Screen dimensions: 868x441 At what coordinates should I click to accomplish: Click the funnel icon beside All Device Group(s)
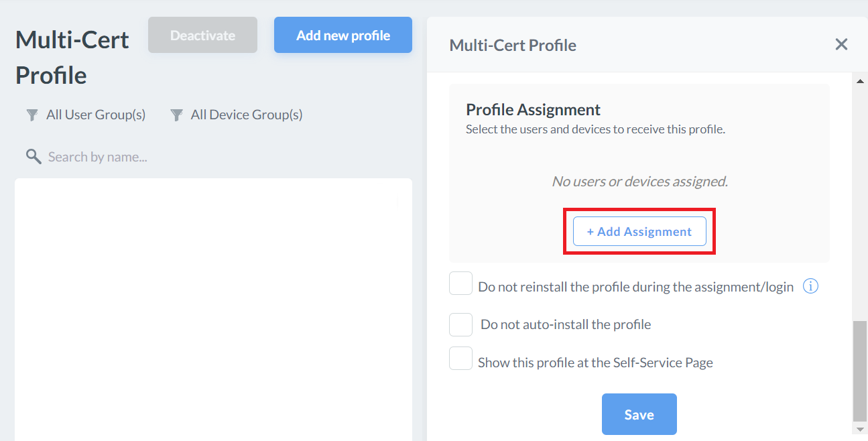[176, 115]
